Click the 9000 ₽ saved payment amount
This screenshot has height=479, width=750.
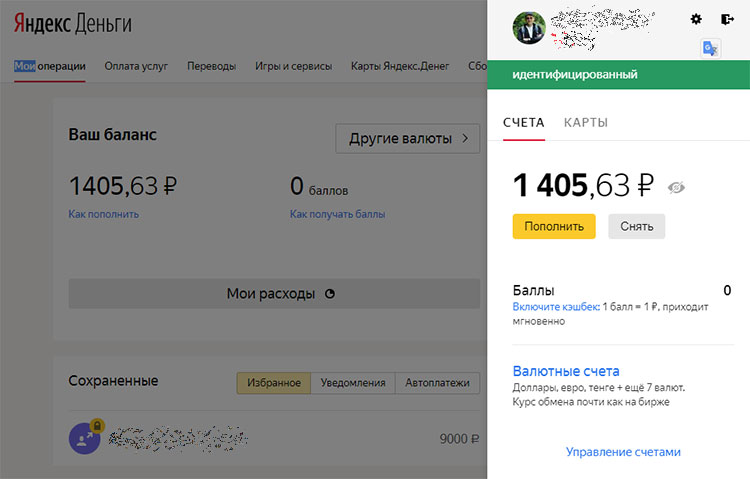click(459, 439)
